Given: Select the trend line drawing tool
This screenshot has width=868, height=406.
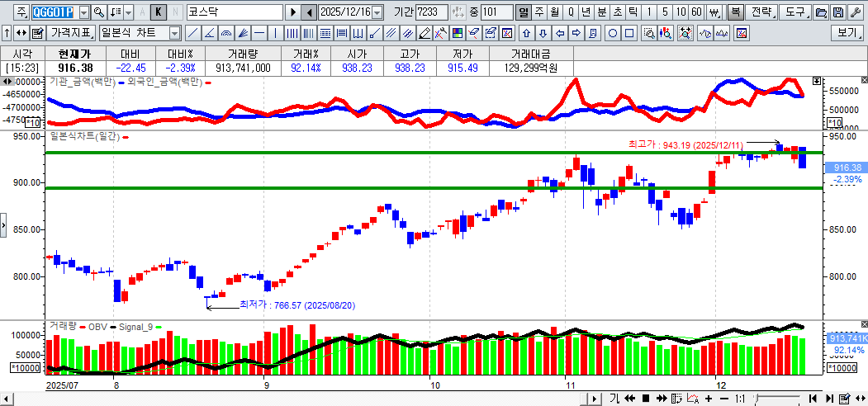Looking at the screenshot, I should tap(192, 34).
